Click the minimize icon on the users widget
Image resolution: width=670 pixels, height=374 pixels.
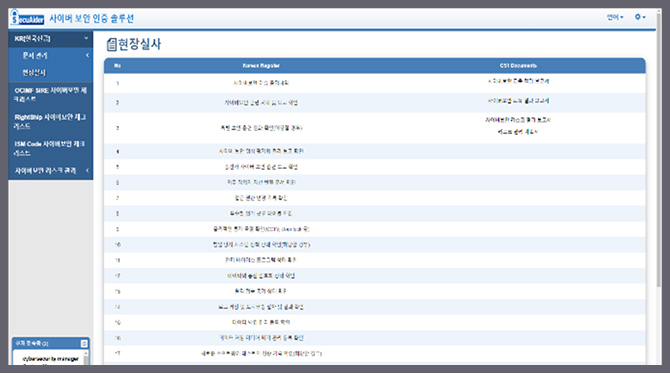tap(84, 343)
